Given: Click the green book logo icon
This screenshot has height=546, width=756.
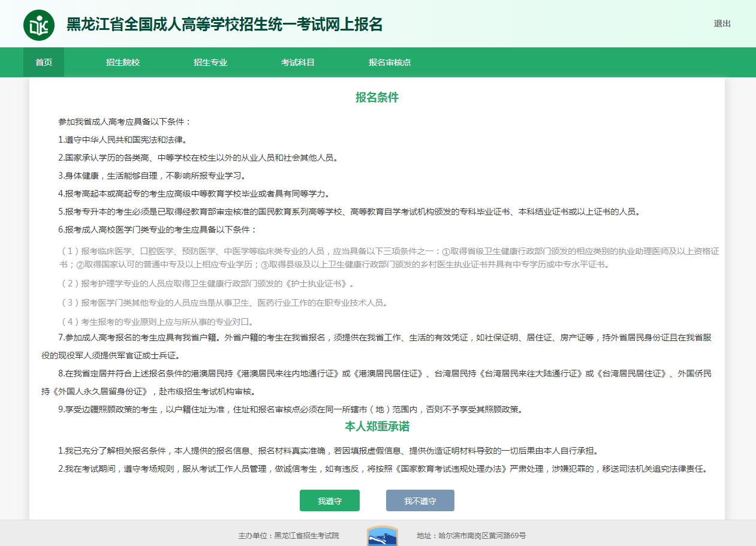Looking at the screenshot, I should pyautogui.click(x=38, y=25).
